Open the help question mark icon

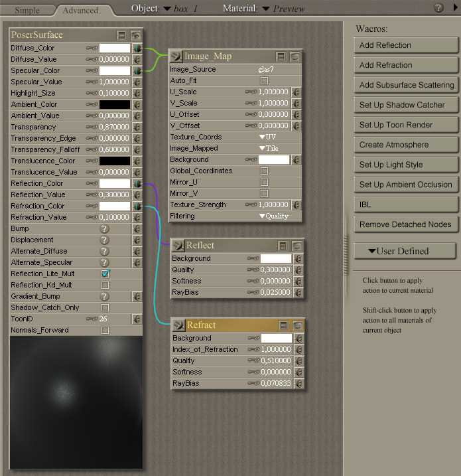click(x=438, y=7)
